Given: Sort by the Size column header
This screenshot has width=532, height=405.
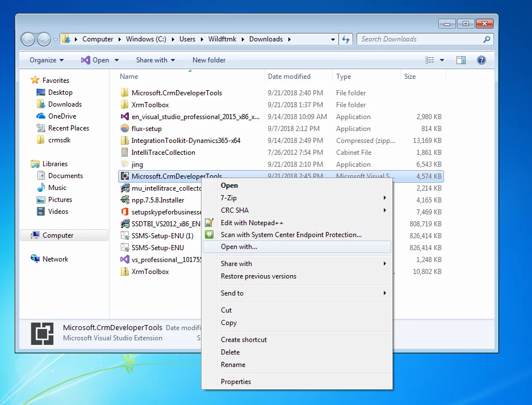Looking at the screenshot, I should click(x=423, y=76).
